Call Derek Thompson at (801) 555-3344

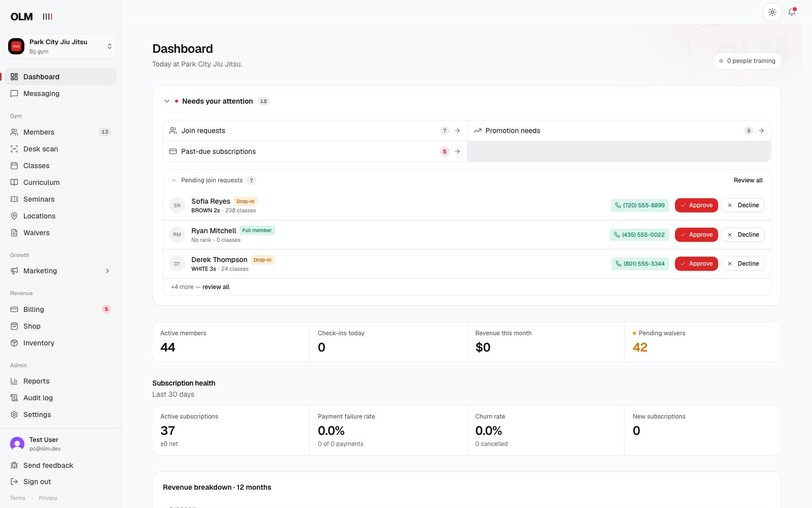[640, 264]
